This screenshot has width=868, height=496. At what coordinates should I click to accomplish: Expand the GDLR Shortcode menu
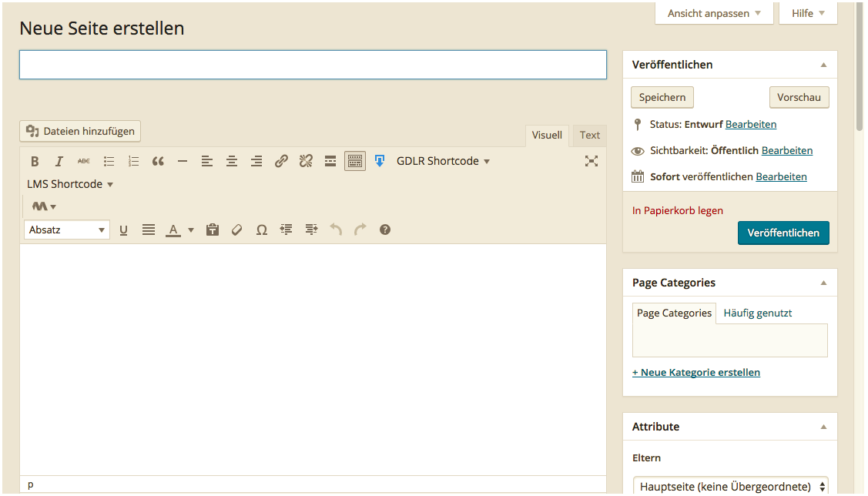coord(443,161)
